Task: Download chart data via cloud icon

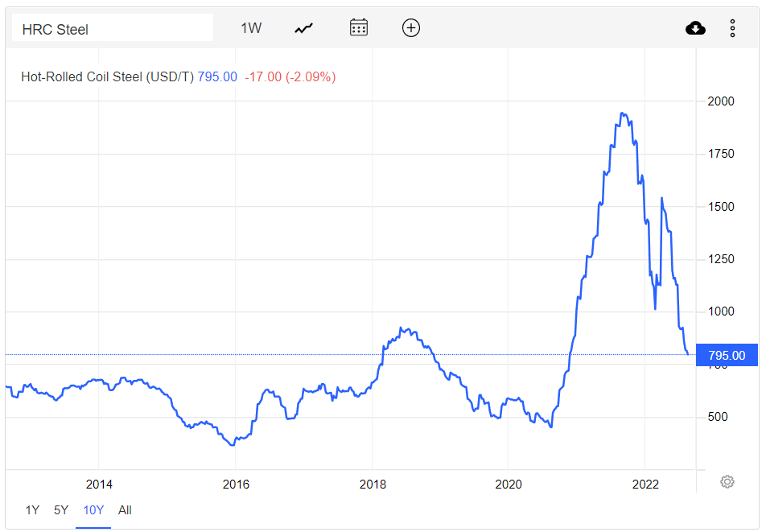Action: click(695, 28)
